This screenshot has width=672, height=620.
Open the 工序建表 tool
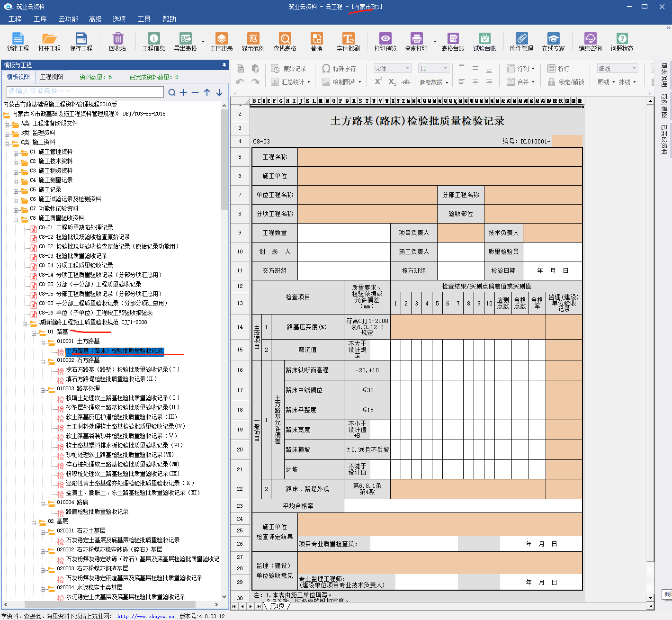(221, 42)
